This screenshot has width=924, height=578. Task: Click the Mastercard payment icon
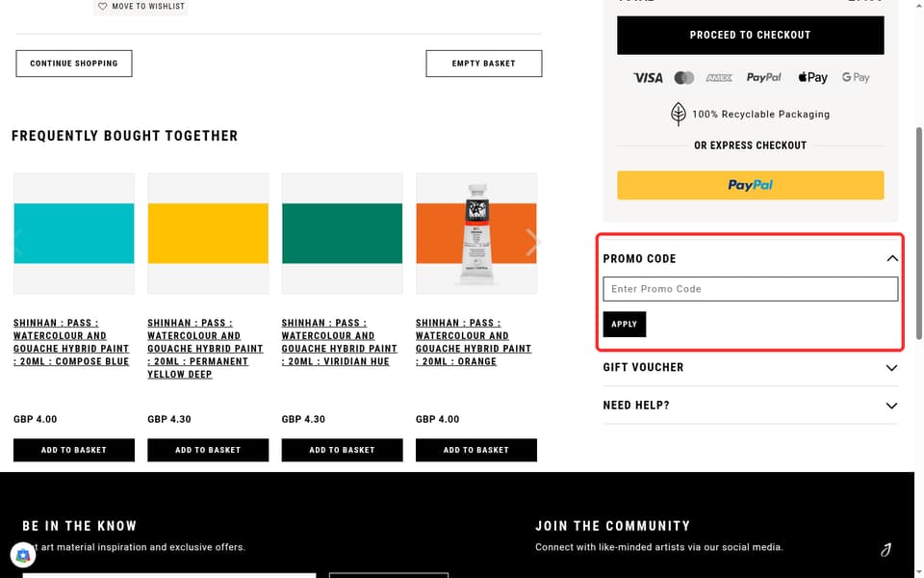point(683,78)
